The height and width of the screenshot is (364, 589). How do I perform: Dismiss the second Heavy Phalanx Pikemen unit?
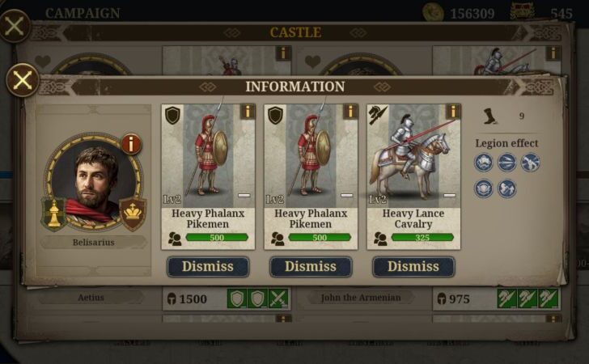tap(311, 267)
